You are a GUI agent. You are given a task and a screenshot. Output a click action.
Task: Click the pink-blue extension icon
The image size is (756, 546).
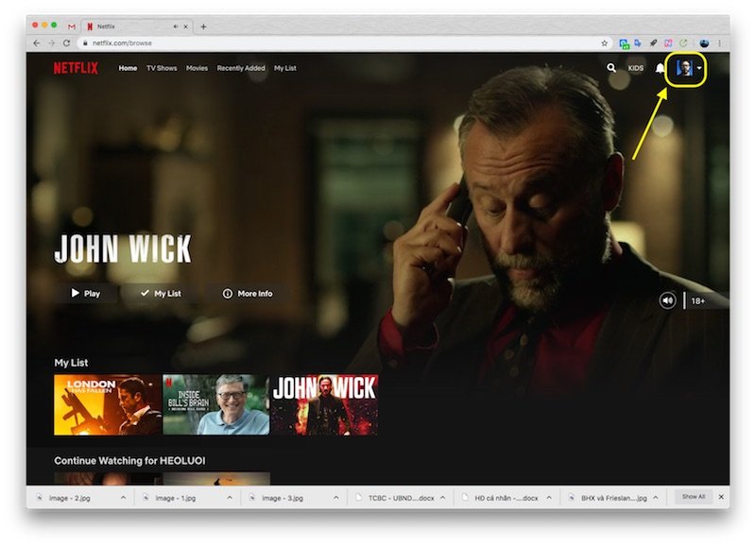[x=668, y=43]
